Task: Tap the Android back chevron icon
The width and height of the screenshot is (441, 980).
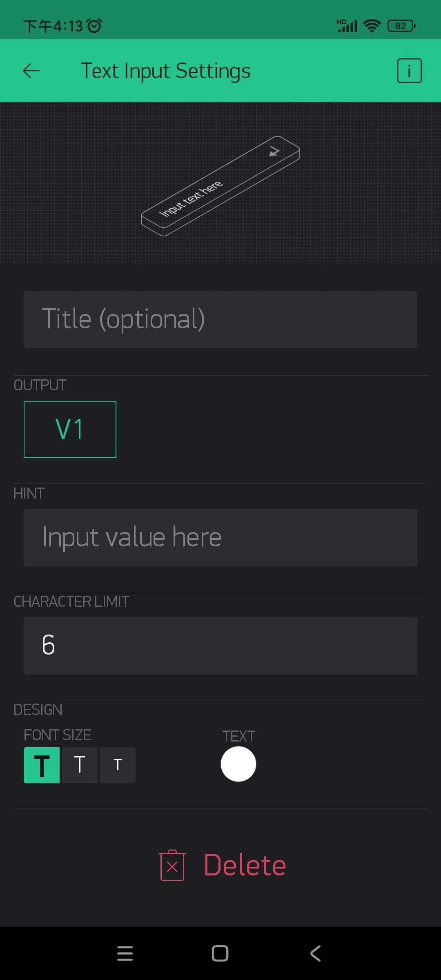Action: pyautogui.click(x=315, y=953)
